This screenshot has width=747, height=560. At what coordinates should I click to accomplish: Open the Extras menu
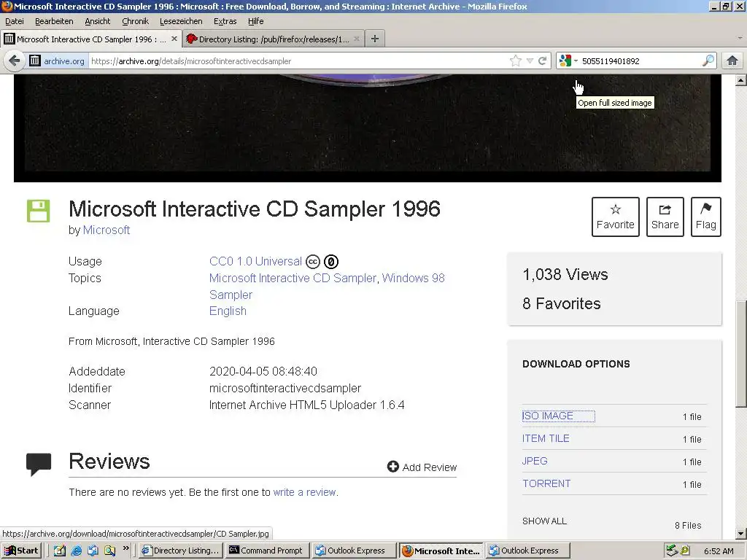tap(225, 21)
